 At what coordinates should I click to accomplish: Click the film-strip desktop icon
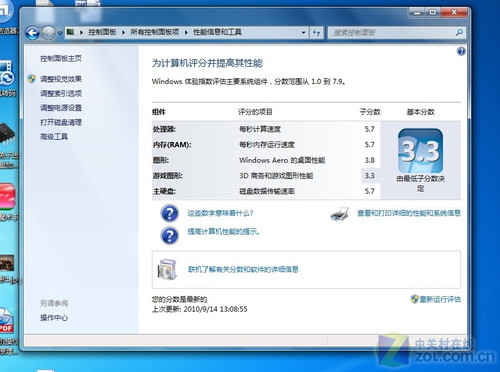[7, 73]
